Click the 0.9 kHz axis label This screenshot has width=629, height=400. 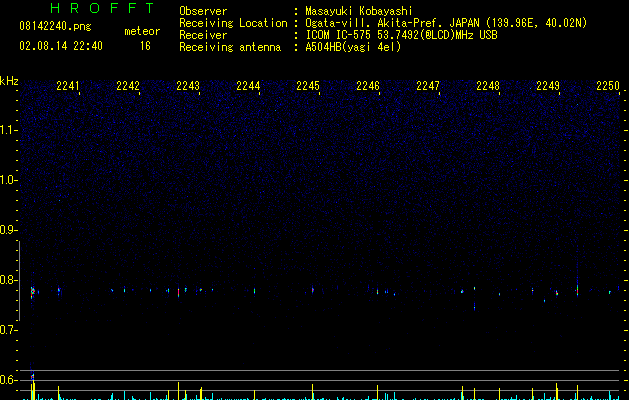[8, 230]
